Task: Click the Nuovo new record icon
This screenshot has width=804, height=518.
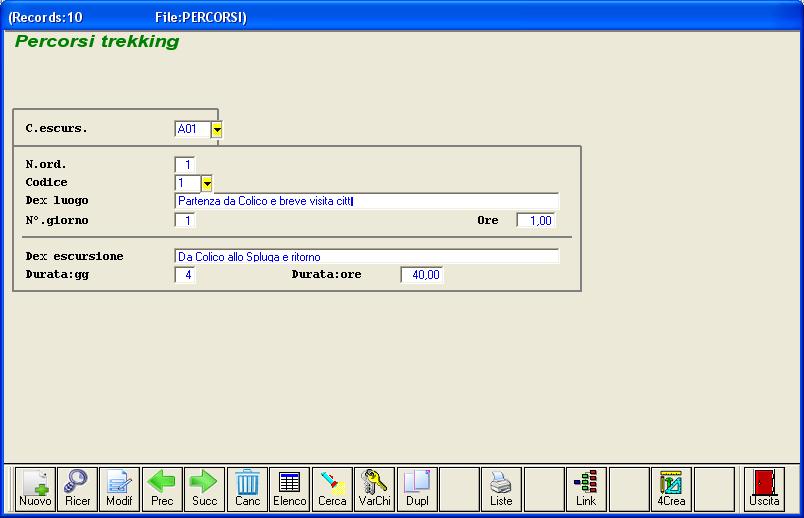Action: coord(35,489)
